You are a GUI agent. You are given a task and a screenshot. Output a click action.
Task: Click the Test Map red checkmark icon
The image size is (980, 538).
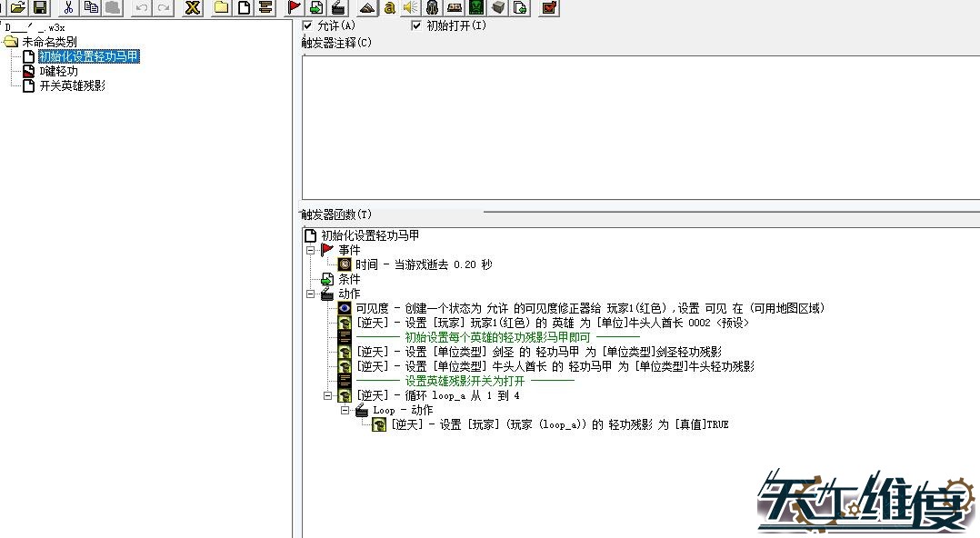549,8
